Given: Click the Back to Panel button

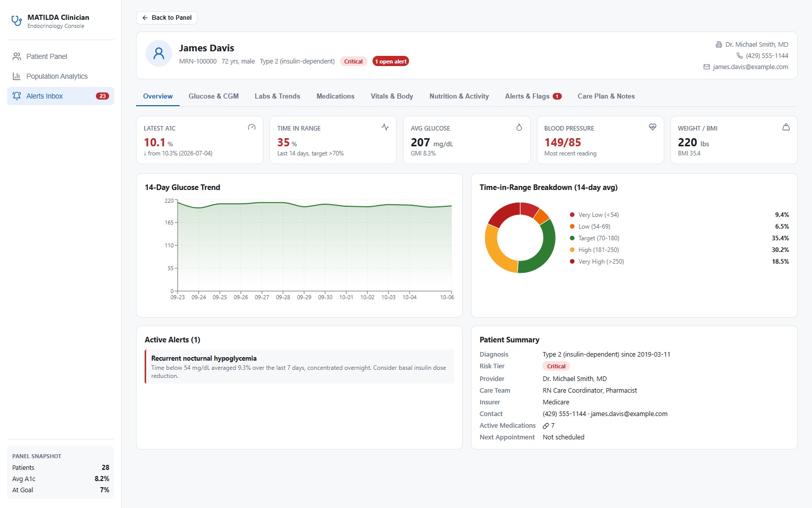Looking at the screenshot, I should pyautogui.click(x=166, y=18).
